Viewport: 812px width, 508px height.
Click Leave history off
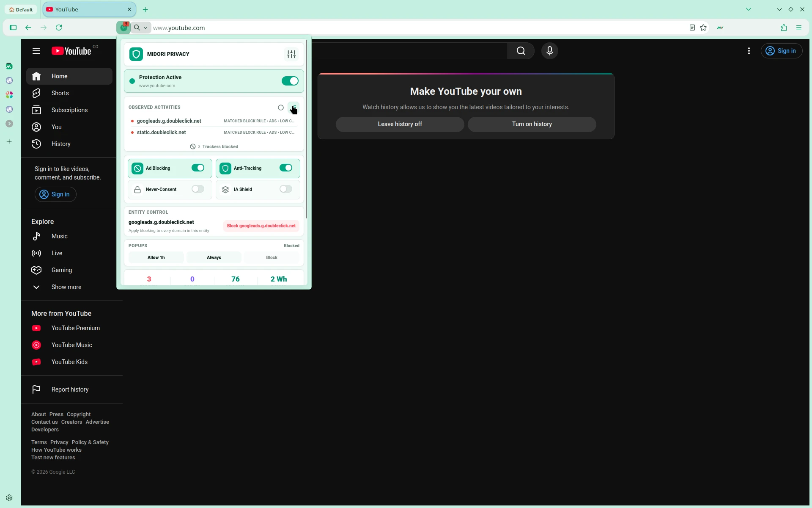coord(400,124)
